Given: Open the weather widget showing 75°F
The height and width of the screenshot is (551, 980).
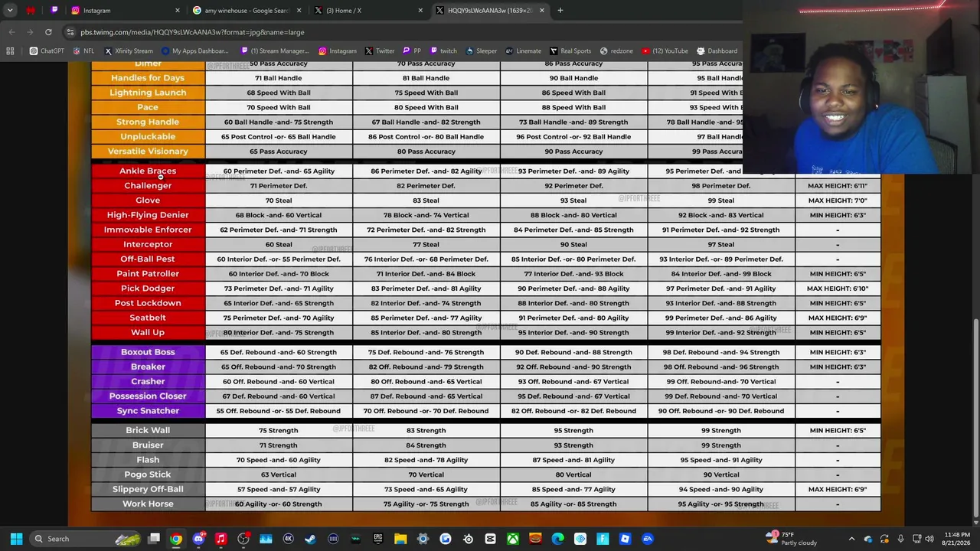Looking at the screenshot, I should click(792, 539).
